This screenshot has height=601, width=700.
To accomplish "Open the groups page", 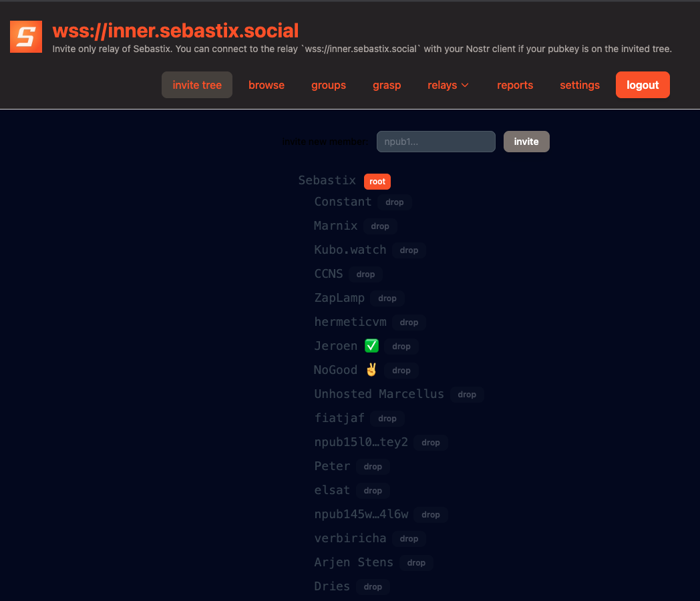I will coord(329,85).
